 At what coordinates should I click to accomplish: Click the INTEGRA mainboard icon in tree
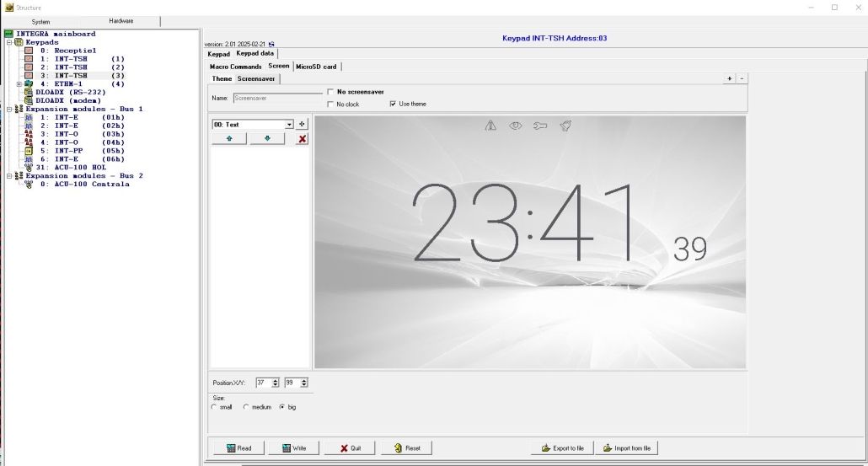coord(8,35)
